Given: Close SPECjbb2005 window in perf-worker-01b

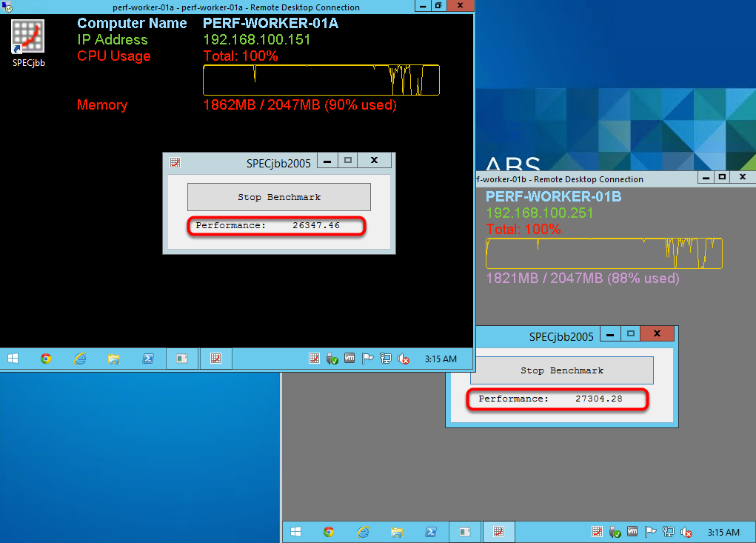Looking at the screenshot, I should point(657,333).
